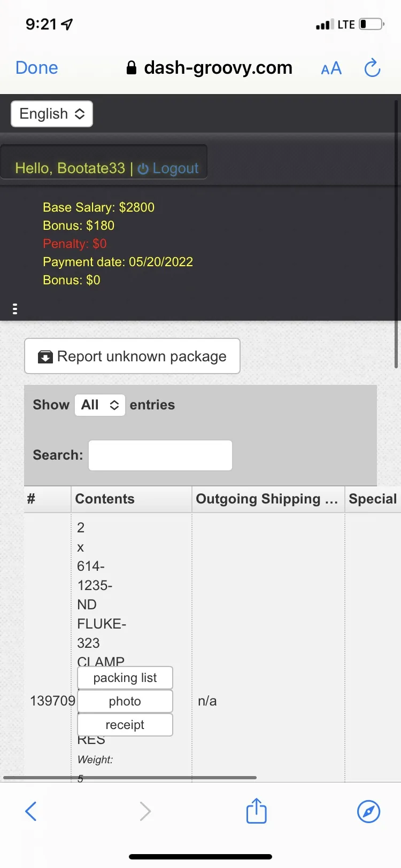
Task: Go back with the left chevron
Action: 31,811
